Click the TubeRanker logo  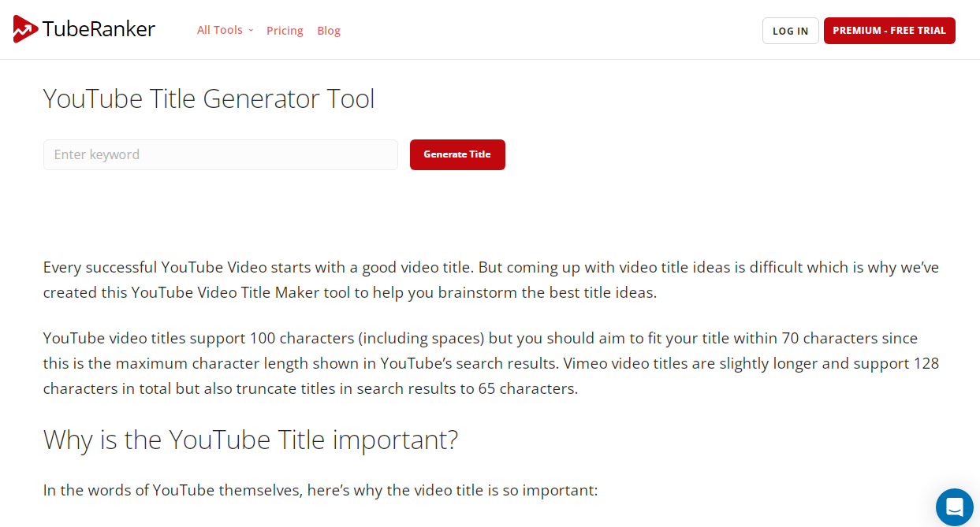84,30
